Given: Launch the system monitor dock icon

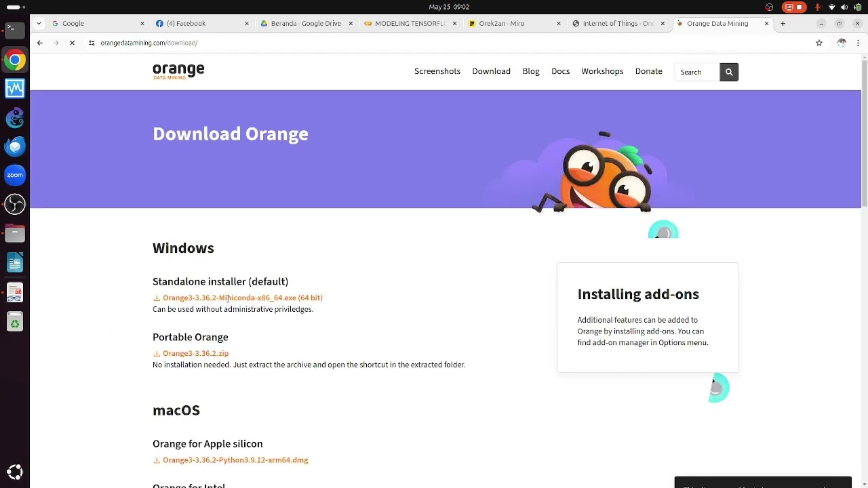Looking at the screenshot, I should click(14, 89).
